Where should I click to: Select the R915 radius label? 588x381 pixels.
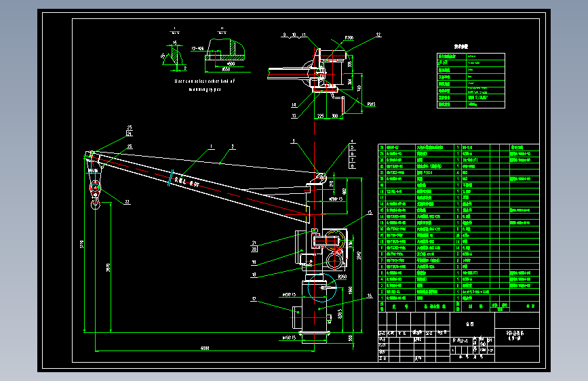(x=371, y=104)
